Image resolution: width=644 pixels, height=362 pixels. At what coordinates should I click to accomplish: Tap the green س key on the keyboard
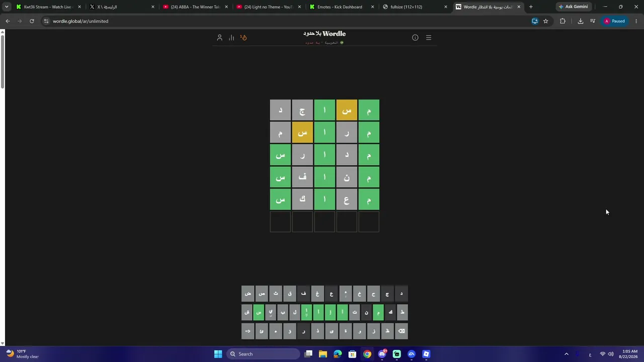[259, 312]
